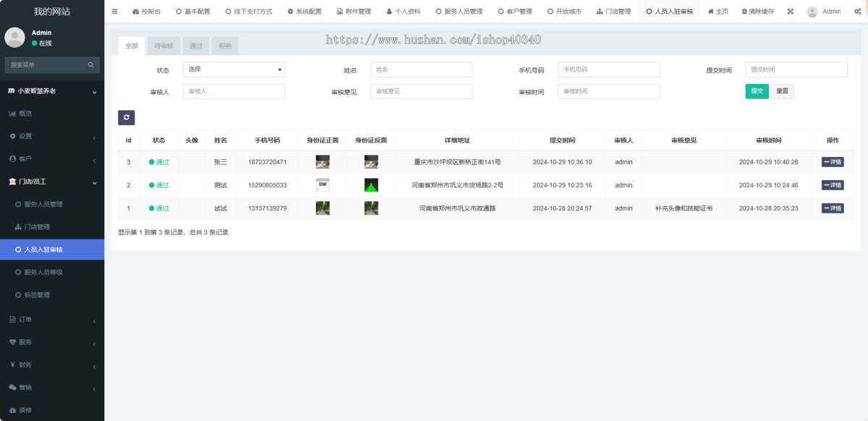Click the sidebar Admin profile picture

pos(15,38)
